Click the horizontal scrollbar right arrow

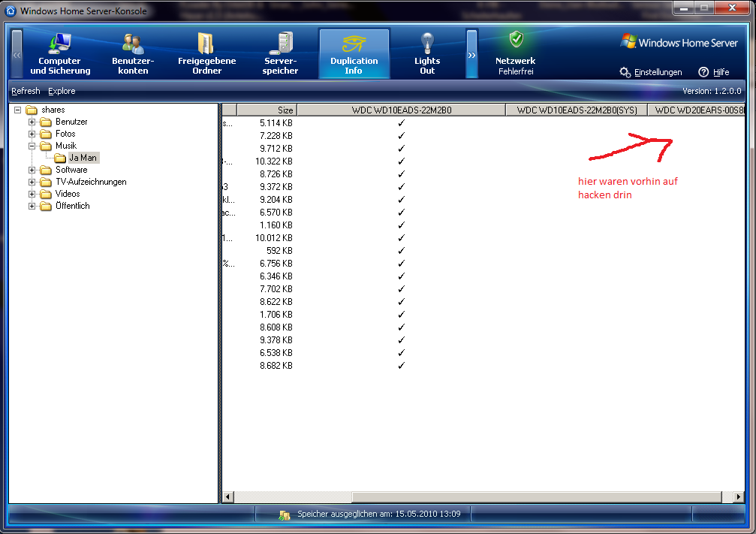(738, 496)
